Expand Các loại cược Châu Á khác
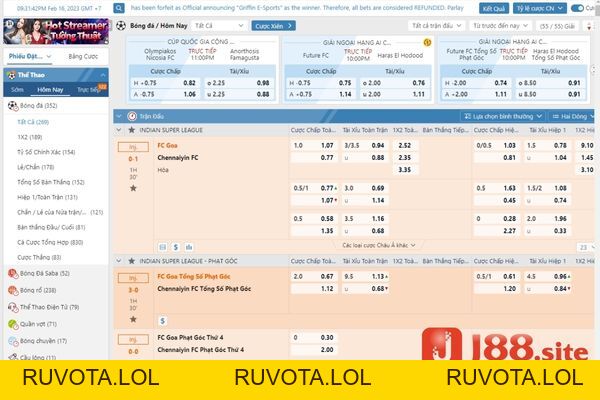 378,245
